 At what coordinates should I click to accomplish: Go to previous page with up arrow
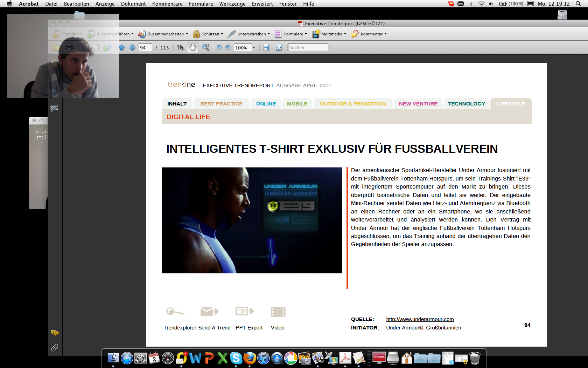pos(122,47)
